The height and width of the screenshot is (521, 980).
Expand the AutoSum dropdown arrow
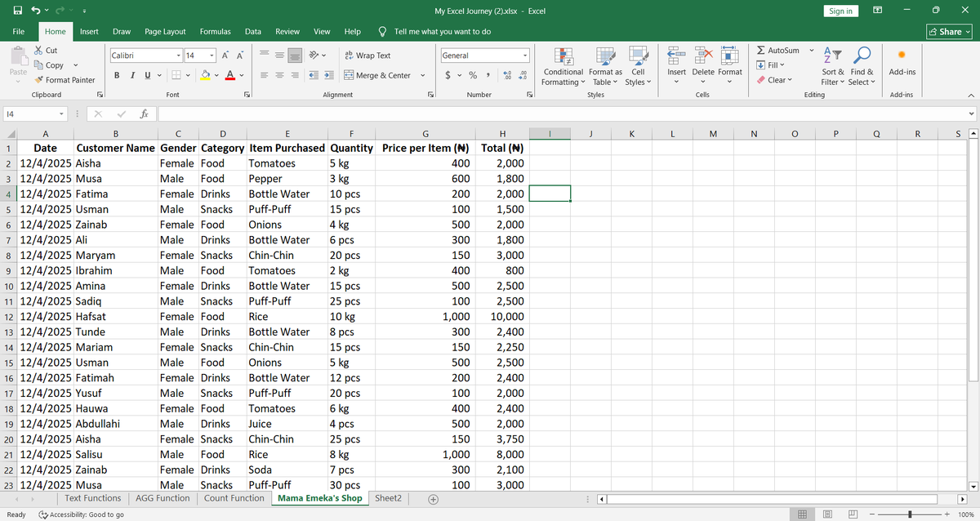[x=811, y=51]
